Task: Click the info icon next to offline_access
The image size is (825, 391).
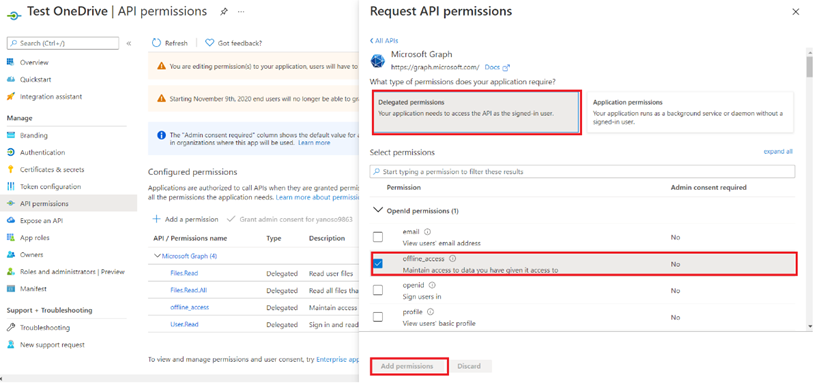Action: click(452, 259)
